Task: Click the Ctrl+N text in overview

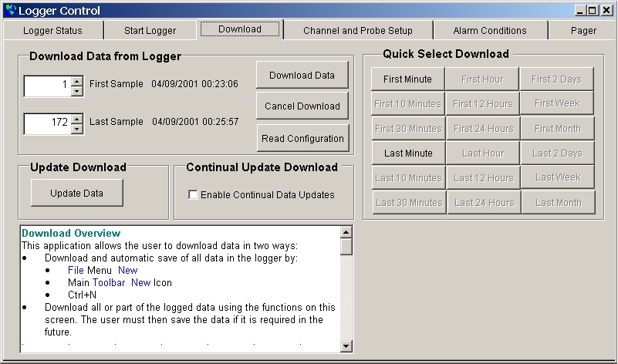Action: tap(82, 295)
